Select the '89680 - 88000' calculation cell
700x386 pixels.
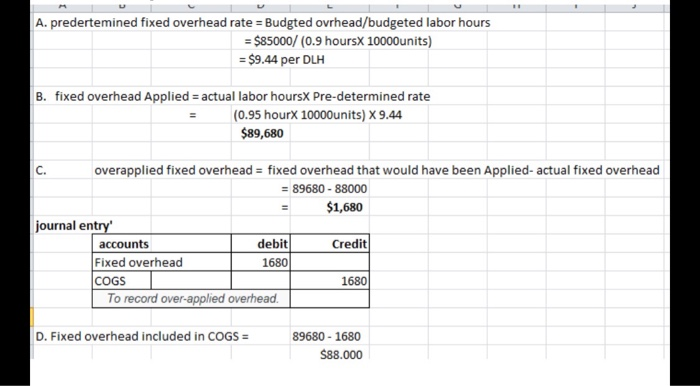pos(329,188)
